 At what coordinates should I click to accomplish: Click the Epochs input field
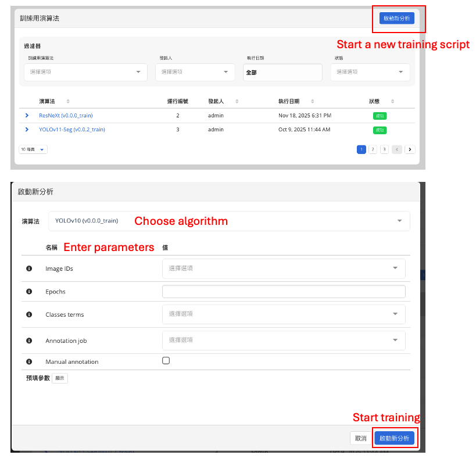click(x=283, y=292)
